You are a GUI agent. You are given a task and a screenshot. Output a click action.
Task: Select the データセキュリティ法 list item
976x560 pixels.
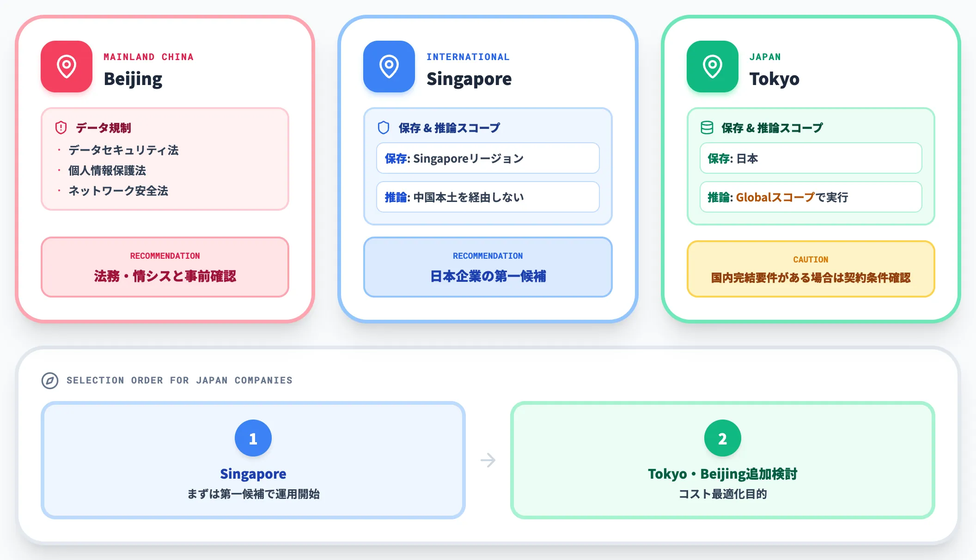pyautogui.click(x=123, y=150)
